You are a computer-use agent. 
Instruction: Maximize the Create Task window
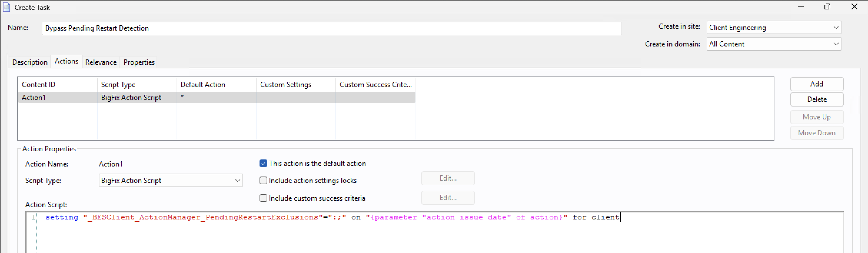click(x=827, y=7)
